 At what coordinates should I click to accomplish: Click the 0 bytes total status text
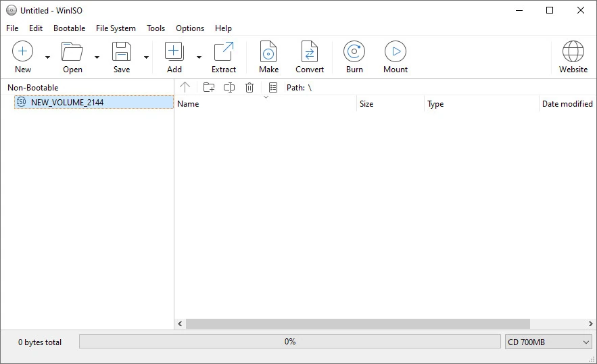(40, 342)
